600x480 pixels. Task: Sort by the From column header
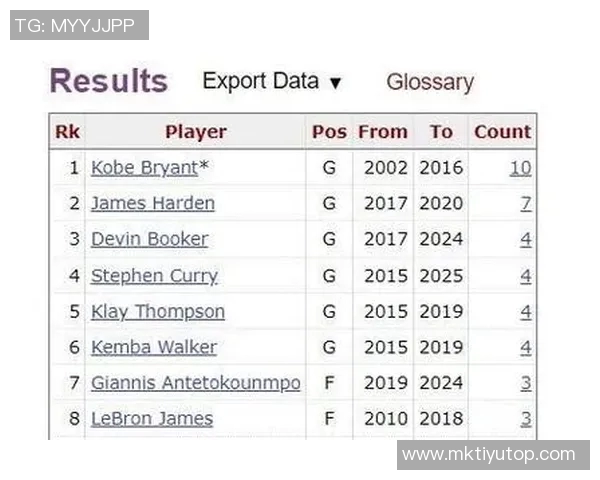click(383, 132)
